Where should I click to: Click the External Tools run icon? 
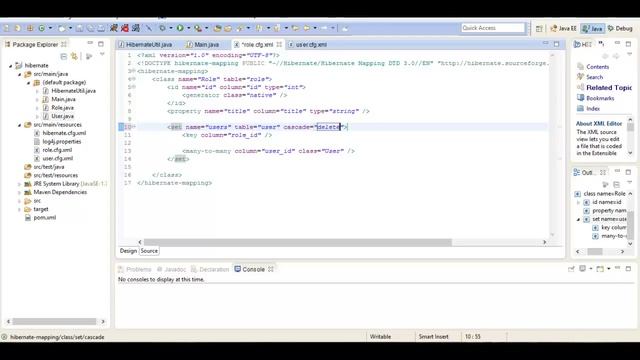pos(198,28)
